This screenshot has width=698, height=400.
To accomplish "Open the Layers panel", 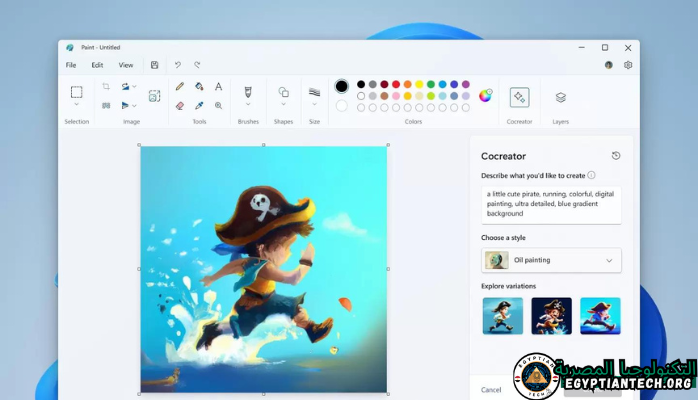I will 560,97.
